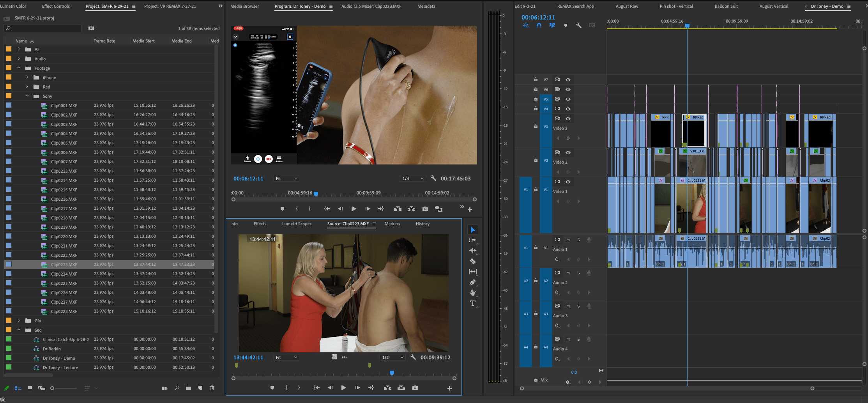
Task: Click the New Bin folder icon
Action: pyautogui.click(x=188, y=388)
